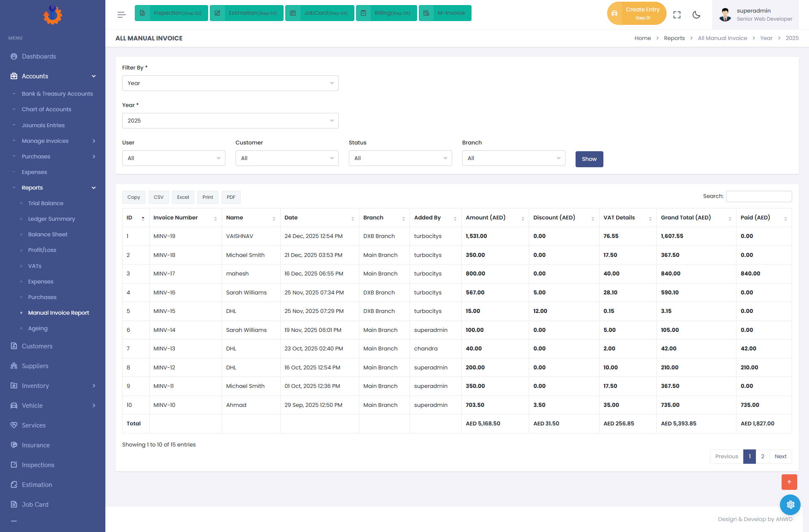Export table with the Excel button
Viewport: 809px width, 532px height.
[183, 197]
